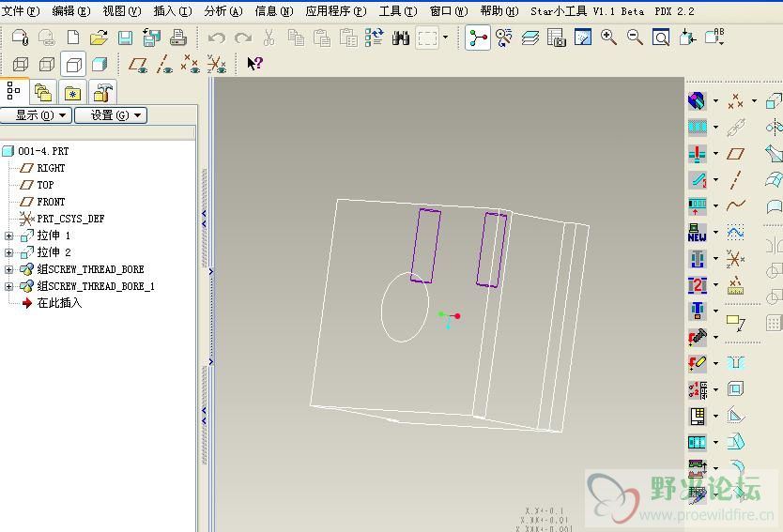The height and width of the screenshot is (532, 783).
Task: Click the context help pointer icon
Action: point(254,64)
